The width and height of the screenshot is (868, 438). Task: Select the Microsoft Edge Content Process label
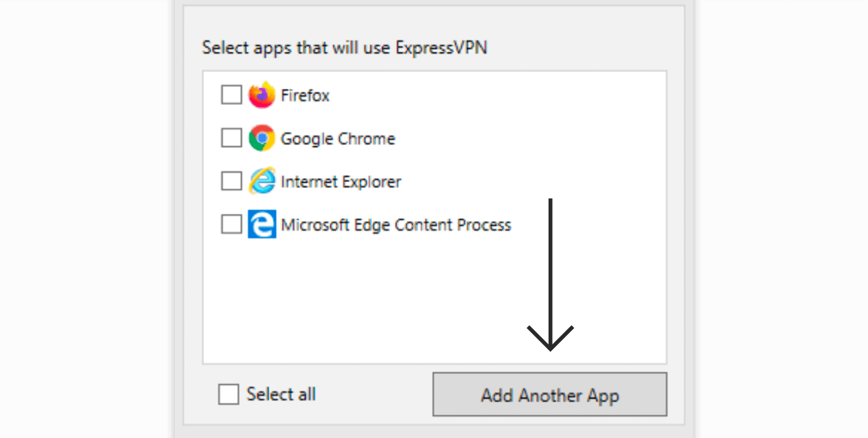pyautogui.click(x=396, y=225)
